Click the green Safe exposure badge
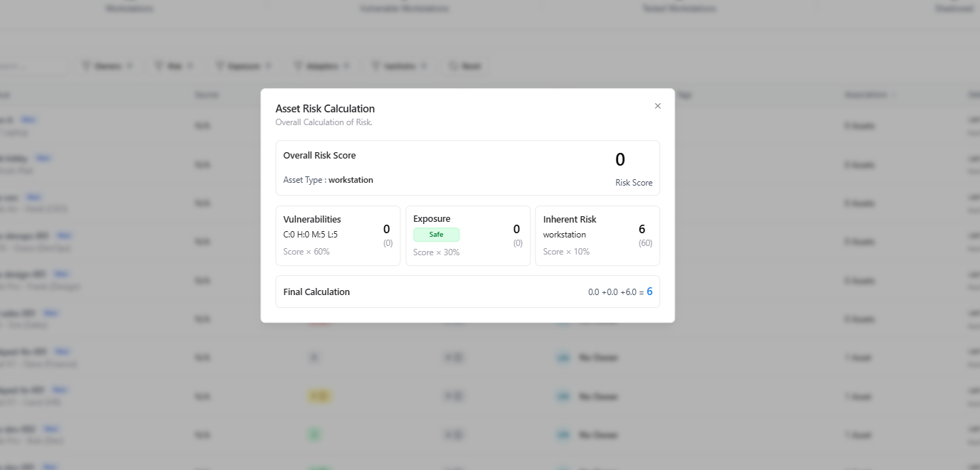 (x=436, y=235)
